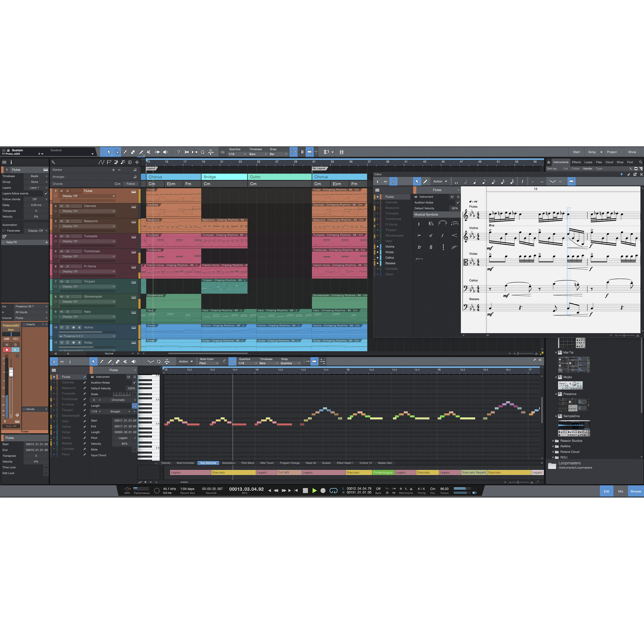Select the Listen tool in the main toolbar
Image resolution: width=644 pixels, height=644 pixels.
coord(166,152)
